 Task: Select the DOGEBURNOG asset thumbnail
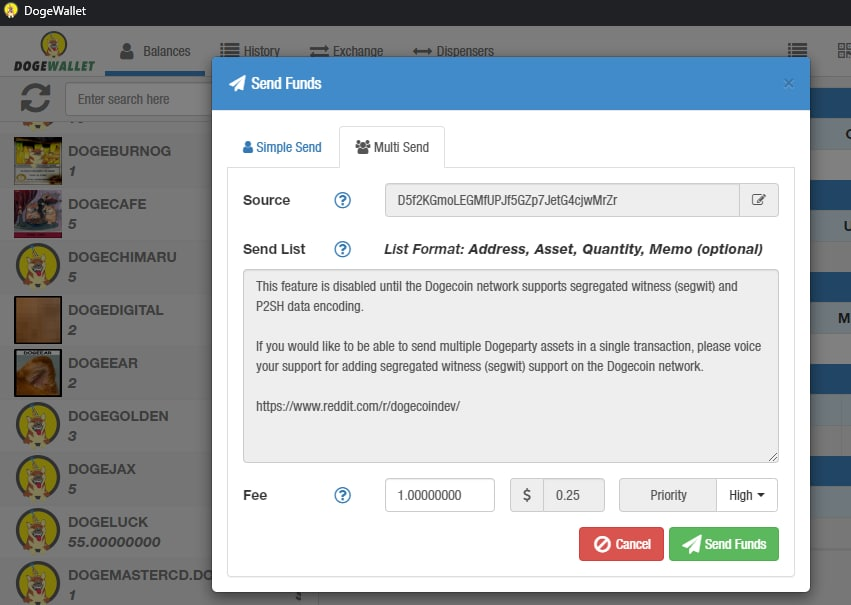pos(38,161)
